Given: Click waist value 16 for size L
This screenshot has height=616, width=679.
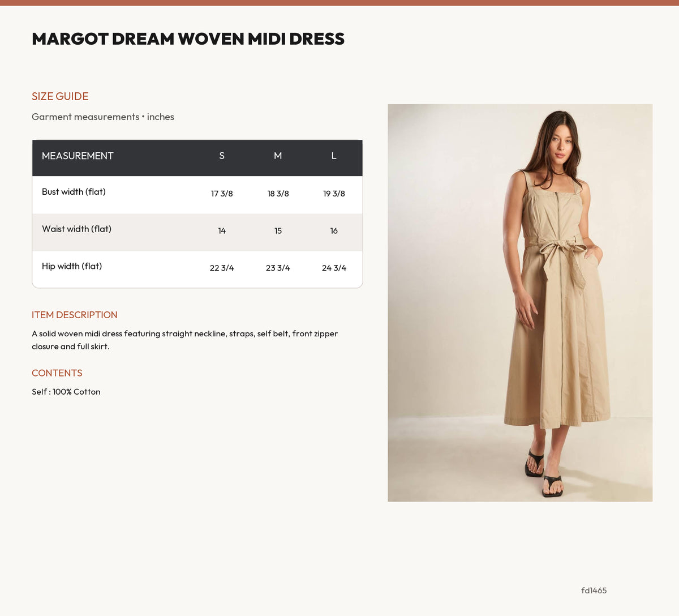Looking at the screenshot, I should (x=334, y=231).
